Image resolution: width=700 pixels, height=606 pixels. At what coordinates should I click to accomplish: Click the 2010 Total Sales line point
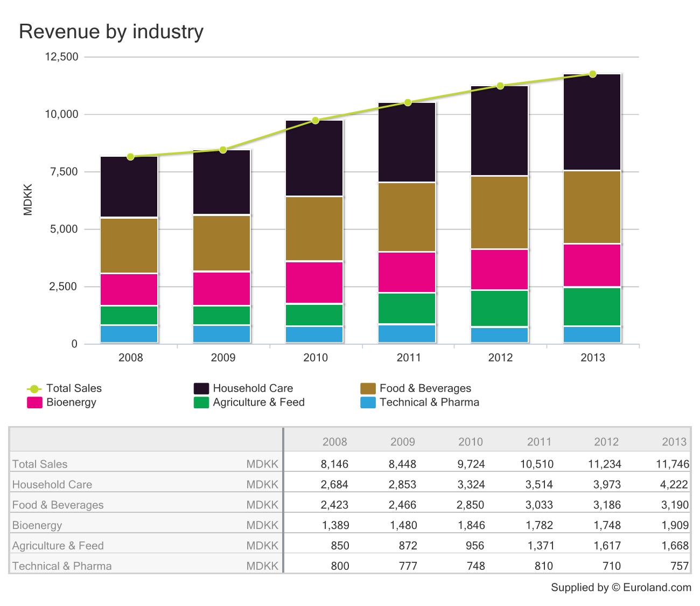(316, 120)
